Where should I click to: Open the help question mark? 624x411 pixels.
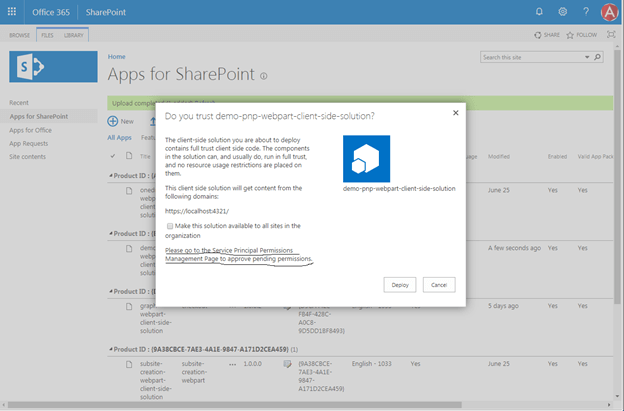point(586,12)
